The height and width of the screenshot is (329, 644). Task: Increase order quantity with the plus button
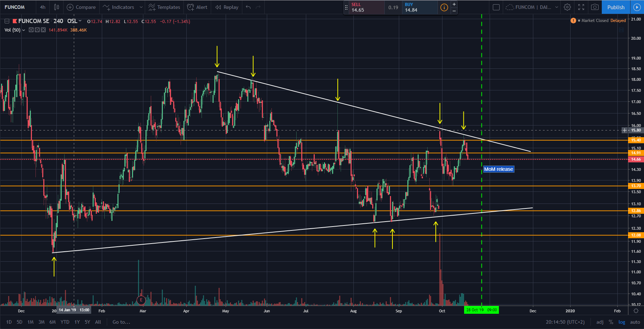click(x=454, y=4)
